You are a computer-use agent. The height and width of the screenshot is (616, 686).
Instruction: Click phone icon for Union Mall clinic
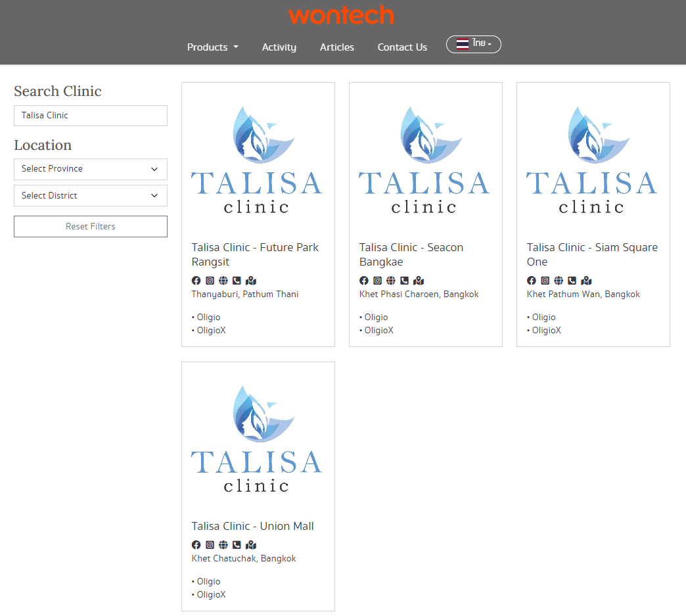[x=237, y=544]
